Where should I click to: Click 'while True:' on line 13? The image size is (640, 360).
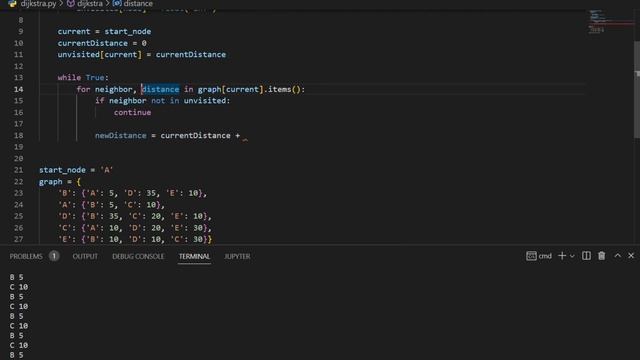point(83,78)
